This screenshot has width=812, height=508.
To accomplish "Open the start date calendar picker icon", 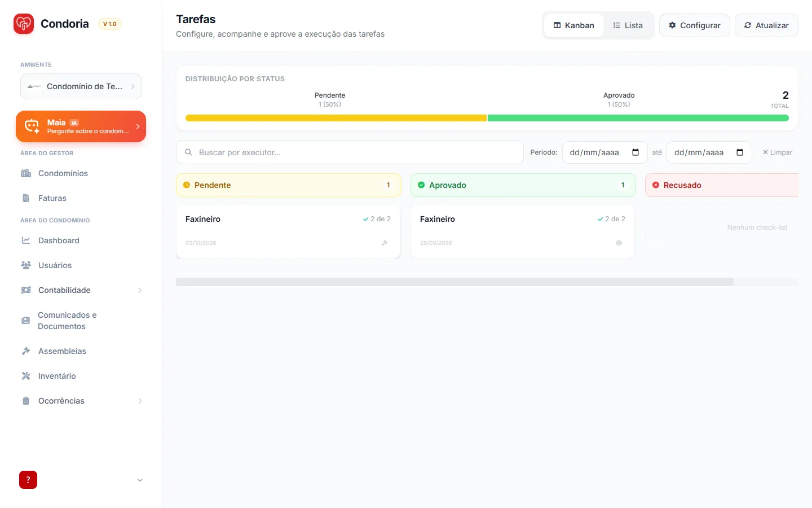I will 636,152.
